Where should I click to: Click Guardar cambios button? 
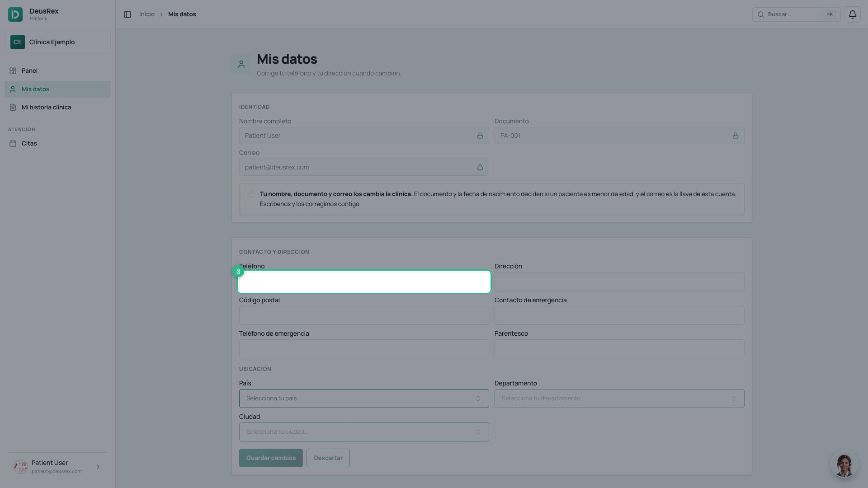[271, 458]
